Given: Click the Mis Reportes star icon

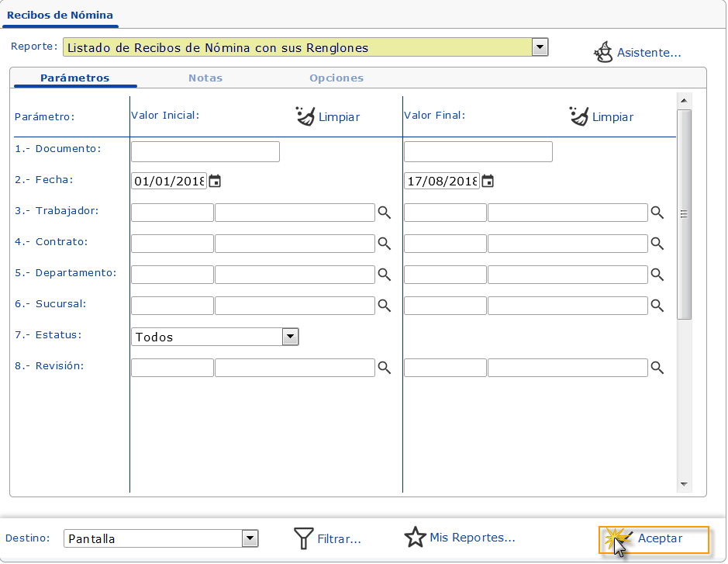Looking at the screenshot, I should pos(416,537).
